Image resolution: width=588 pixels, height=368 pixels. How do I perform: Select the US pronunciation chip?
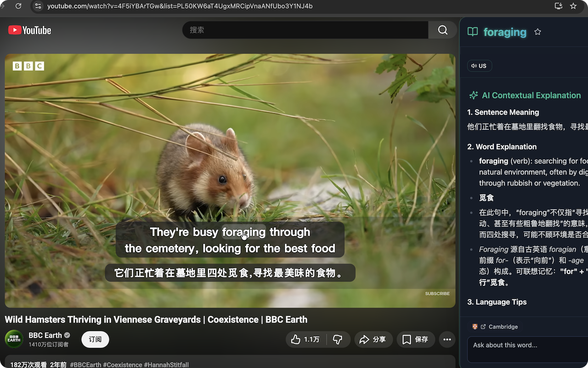point(479,66)
